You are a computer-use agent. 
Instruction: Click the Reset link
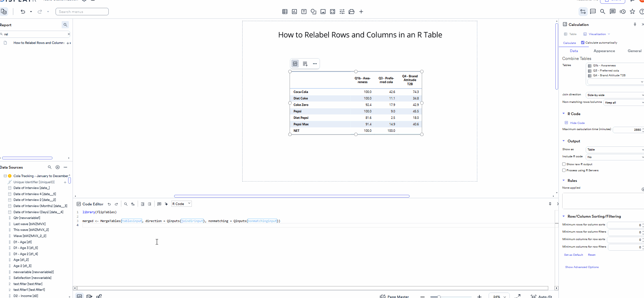592,255
